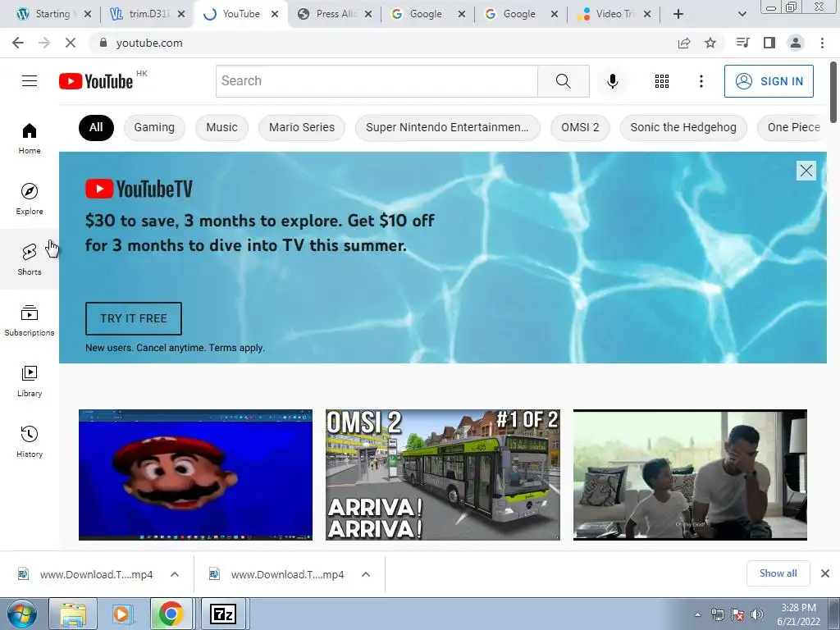Focus the YouTube search field

(x=377, y=81)
